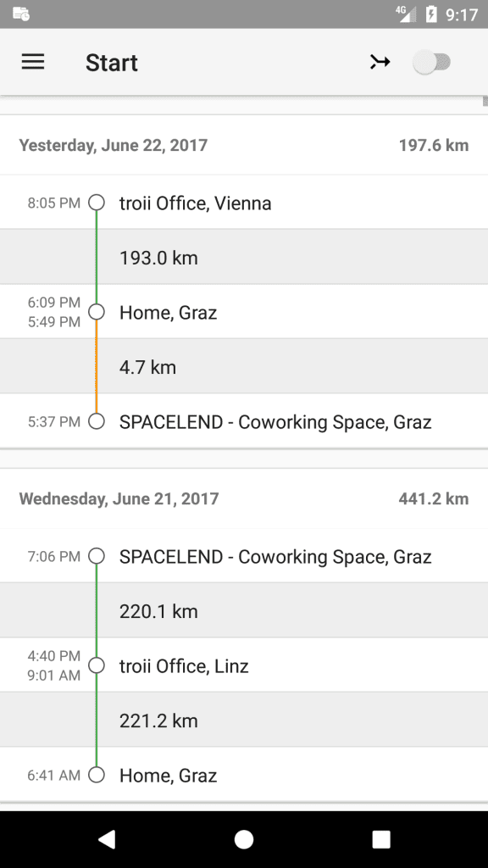The height and width of the screenshot is (868, 488).
Task: Tap the merge trips arrow icon
Action: tap(380, 61)
